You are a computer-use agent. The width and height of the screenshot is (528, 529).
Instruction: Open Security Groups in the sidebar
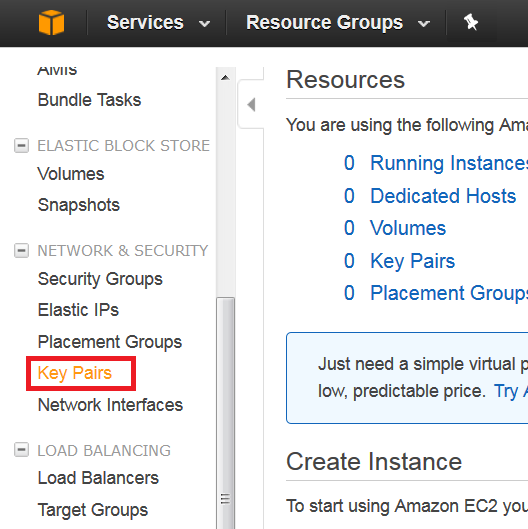coord(100,279)
